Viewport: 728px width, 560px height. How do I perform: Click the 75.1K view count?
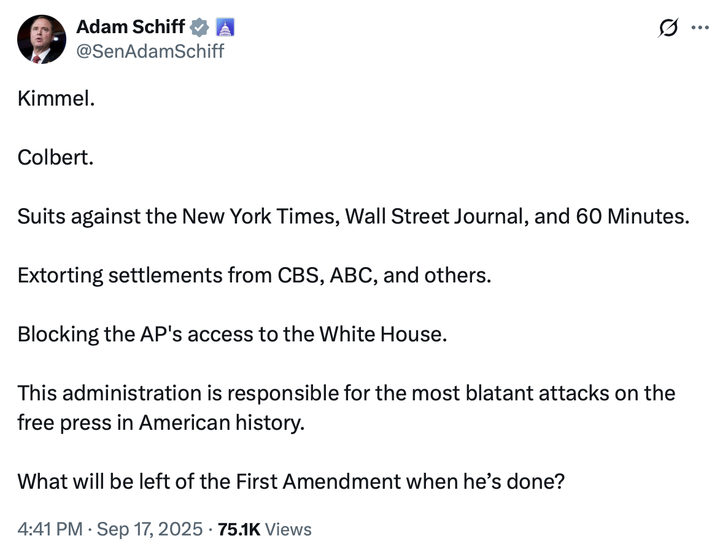(239, 529)
